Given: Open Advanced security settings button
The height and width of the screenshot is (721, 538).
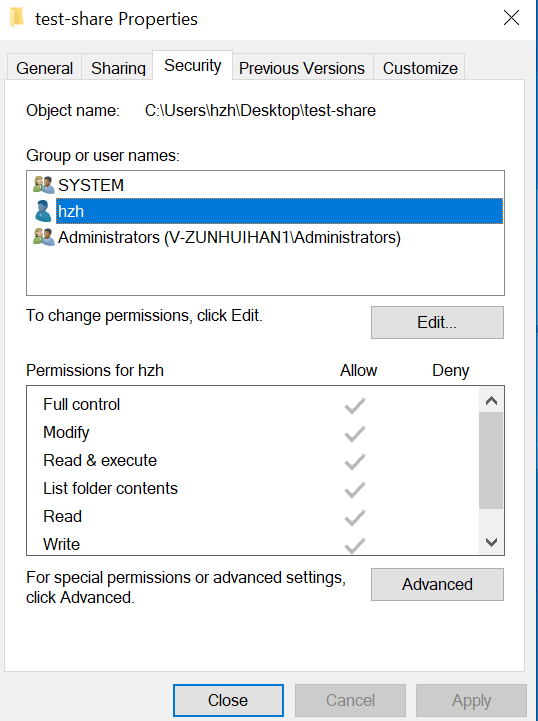Looking at the screenshot, I should (437, 584).
